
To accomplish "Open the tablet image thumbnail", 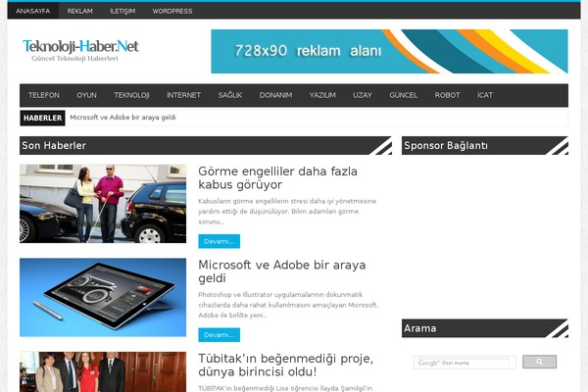I will pyautogui.click(x=103, y=298).
